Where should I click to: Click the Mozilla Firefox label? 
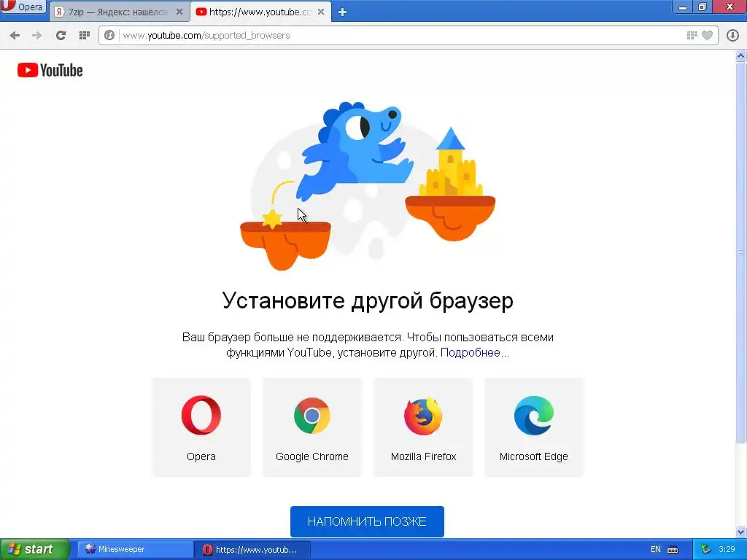[x=424, y=456]
